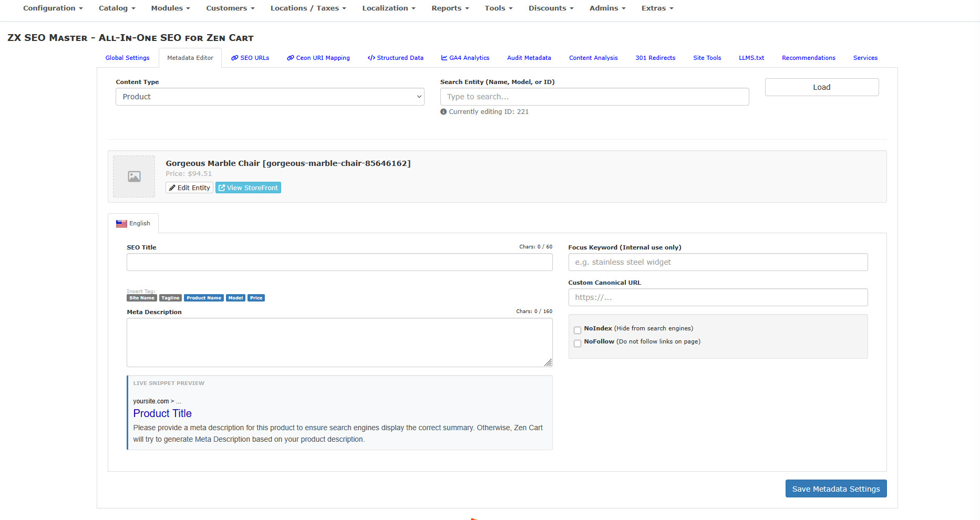Expand the Locations / Taxes menu
Image resolution: width=980 pixels, height=520 pixels.
tap(308, 8)
